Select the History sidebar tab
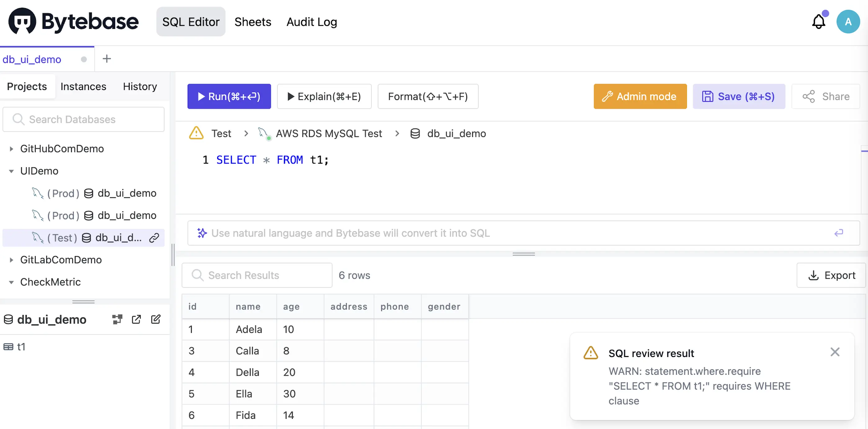 (140, 86)
